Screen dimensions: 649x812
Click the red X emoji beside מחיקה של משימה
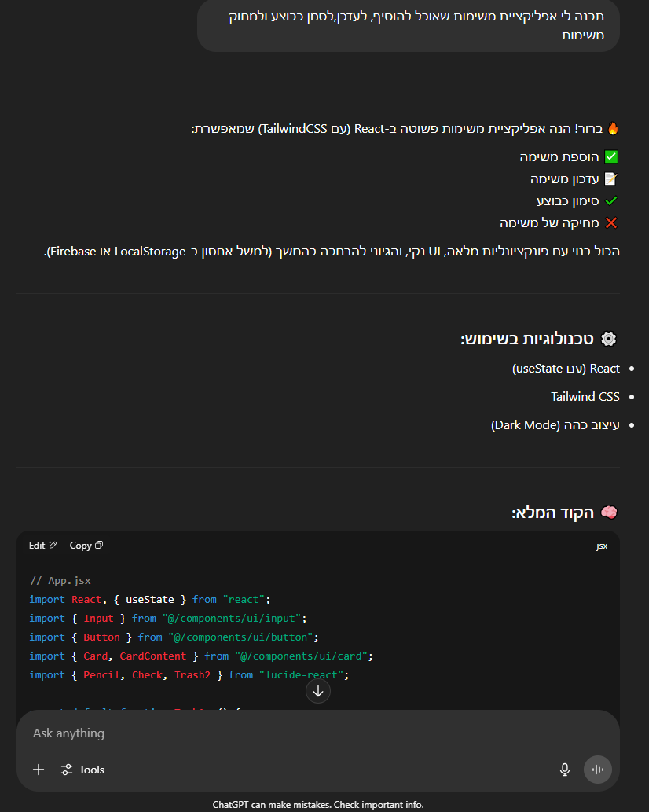pyautogui.click(x=611, y=223)
